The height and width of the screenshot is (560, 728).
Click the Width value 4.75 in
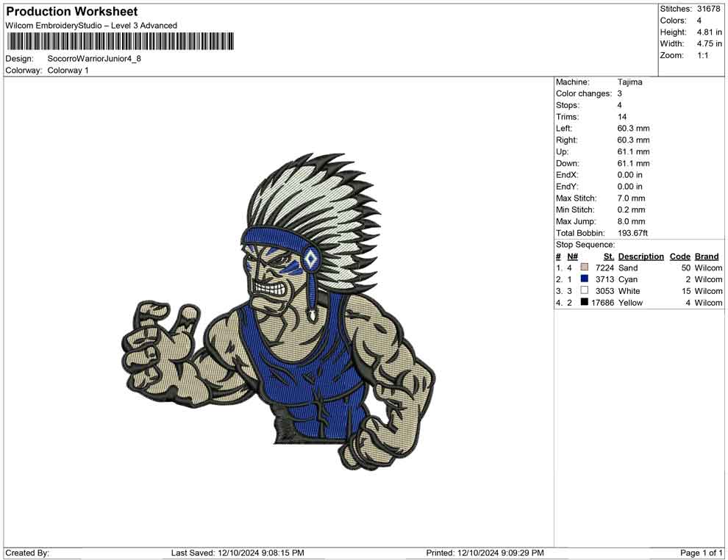click(710, 43)
